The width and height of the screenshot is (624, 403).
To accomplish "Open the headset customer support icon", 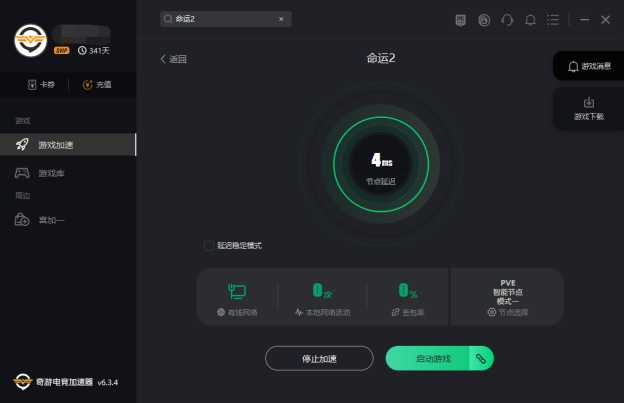I will tap(507, 19).
